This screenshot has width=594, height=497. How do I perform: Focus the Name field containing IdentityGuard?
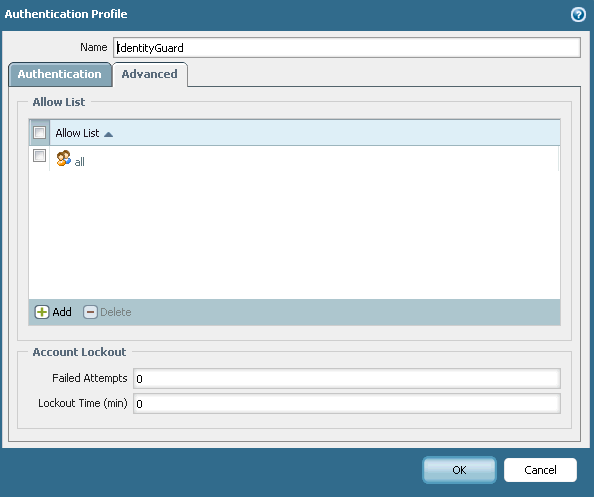(x=347, y=47)
